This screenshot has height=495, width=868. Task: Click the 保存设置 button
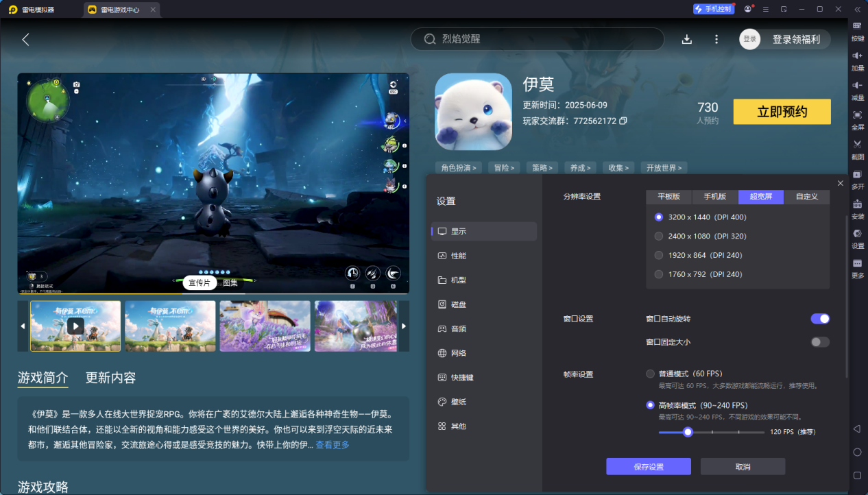[x=648, y=467]
